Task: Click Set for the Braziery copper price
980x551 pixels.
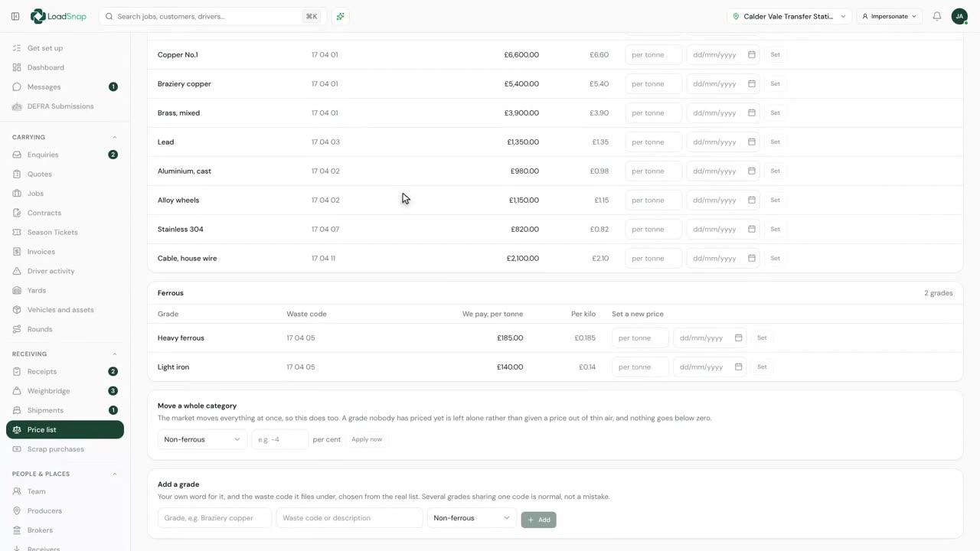Action: coord(775,84)
